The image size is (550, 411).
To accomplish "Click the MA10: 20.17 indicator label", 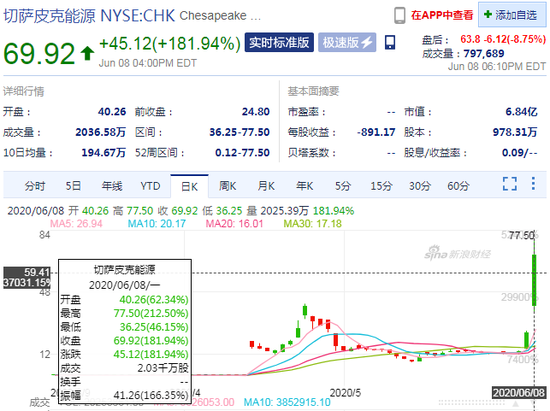I will pyautogui.click(x=156, y=223).
